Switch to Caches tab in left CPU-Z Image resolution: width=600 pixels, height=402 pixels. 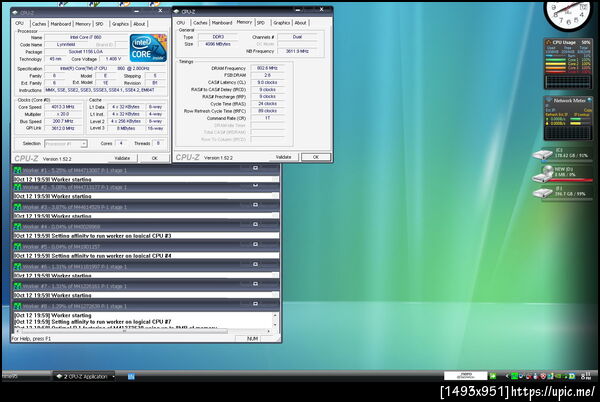(38, 23)
